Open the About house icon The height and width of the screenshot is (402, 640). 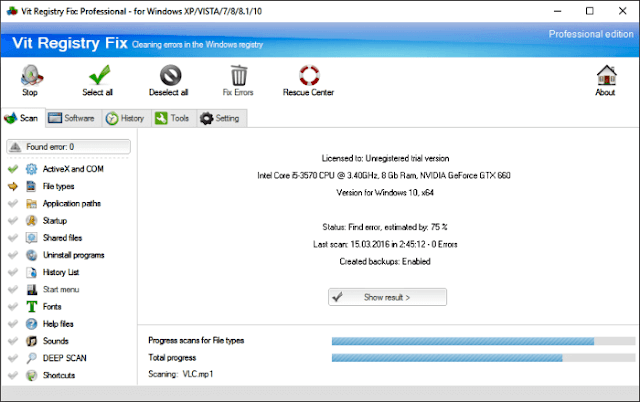[606, 75]
